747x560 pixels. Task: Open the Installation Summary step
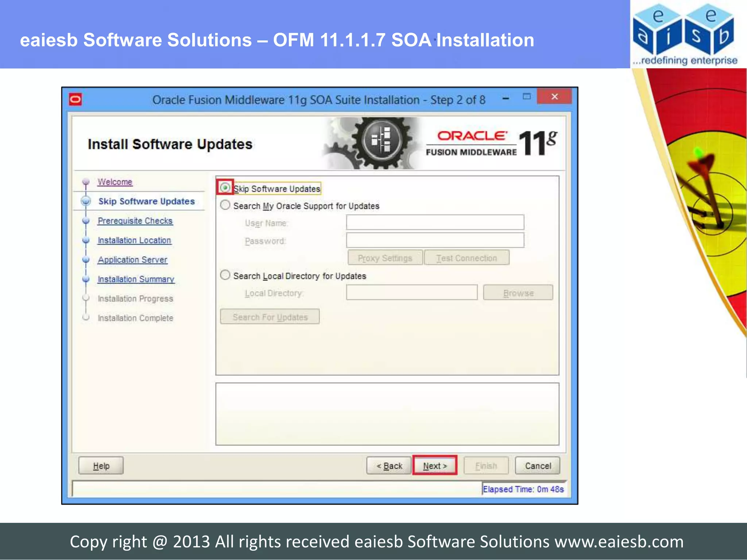pyautogui.click(x=136, y=279)
